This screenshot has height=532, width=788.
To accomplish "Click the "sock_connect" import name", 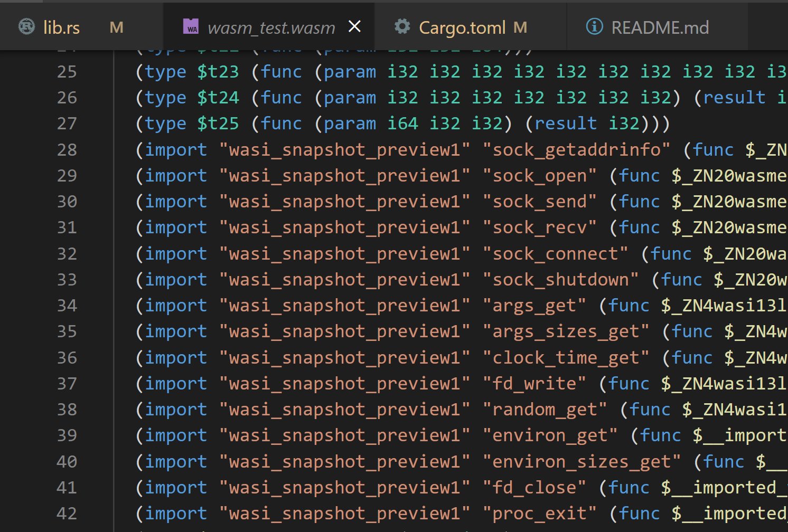I will point(556,254).
